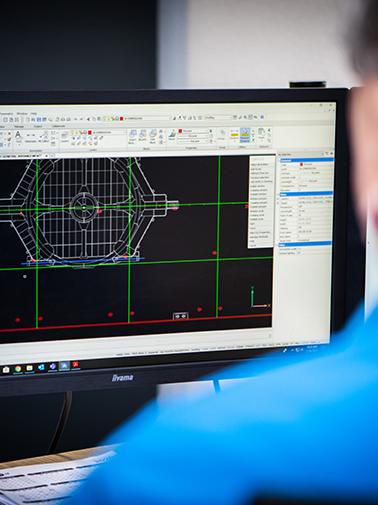Switch to the Collaborate ribbon tab
Viewport: 378px width, 505px height.
click(58, 126)
